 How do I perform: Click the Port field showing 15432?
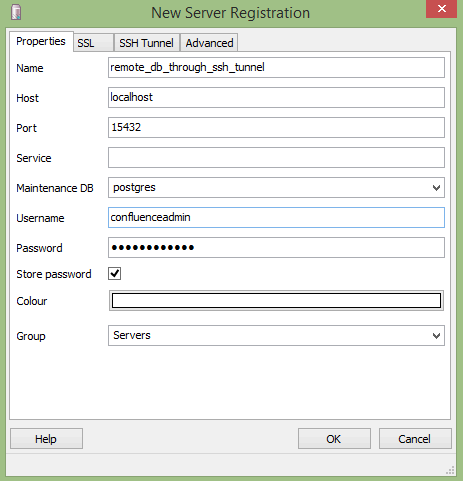(276, 128)
